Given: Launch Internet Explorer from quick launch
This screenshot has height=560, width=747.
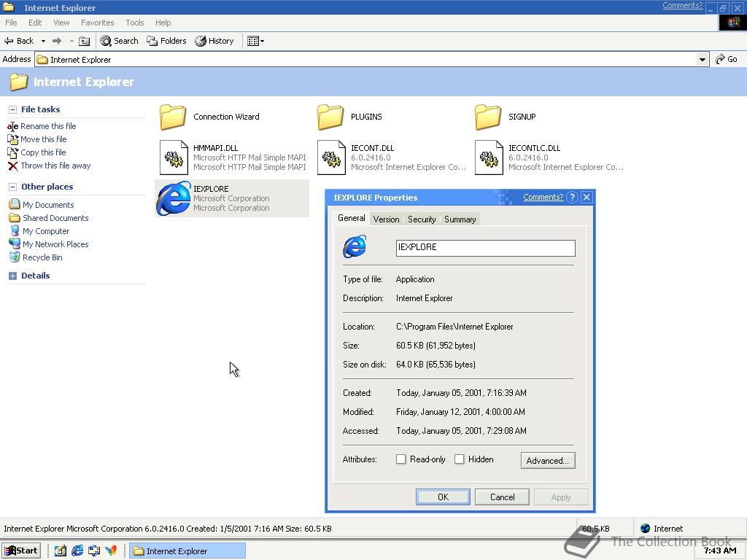Looking at the screenshot, I should [x=77, y=551].
